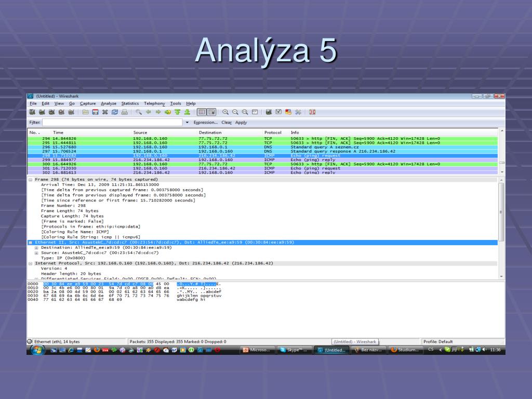Toggle packet list colorization
The width and height of the screenshot is (532, 399).
202,112
